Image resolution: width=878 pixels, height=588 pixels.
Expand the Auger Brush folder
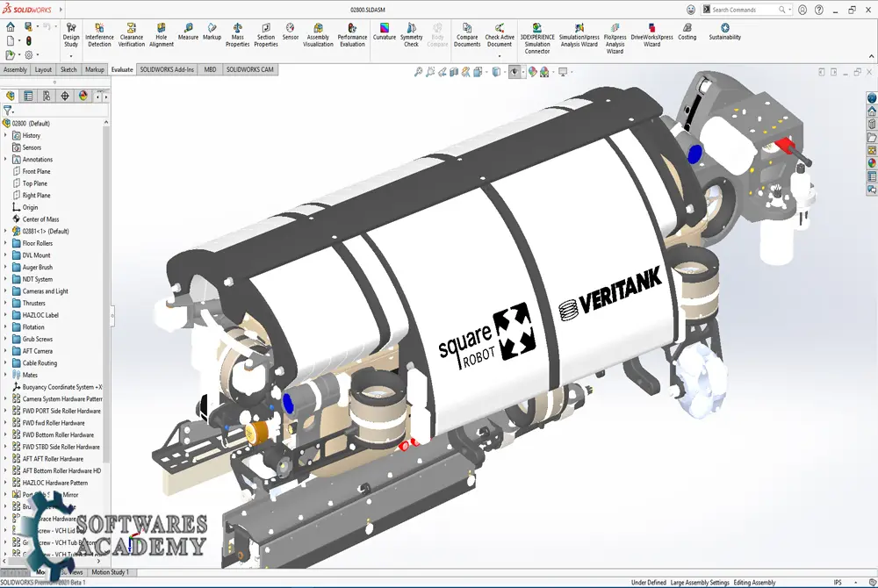pos(5,268)
